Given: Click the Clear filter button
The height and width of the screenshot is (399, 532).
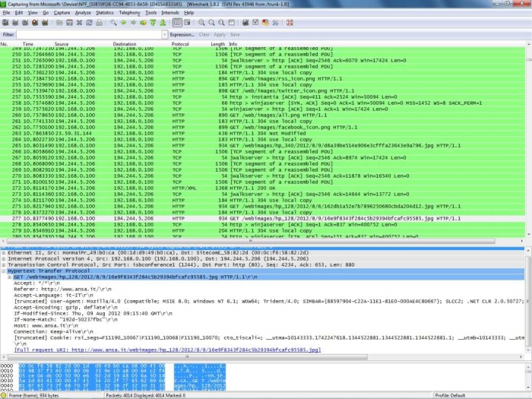Looking at the screenshot, I should tap(204, 35).
